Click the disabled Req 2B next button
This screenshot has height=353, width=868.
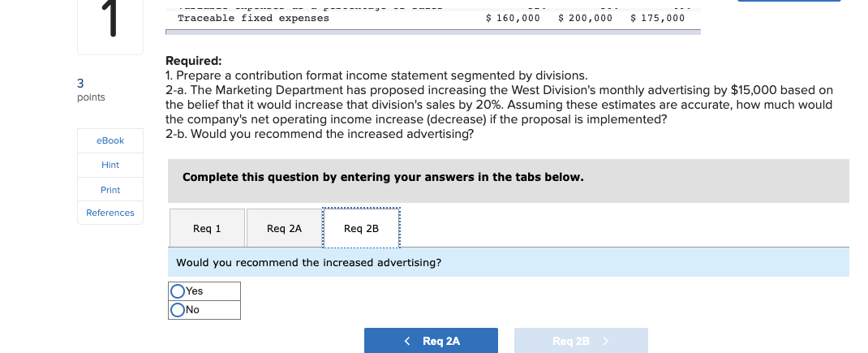(581, 341)
